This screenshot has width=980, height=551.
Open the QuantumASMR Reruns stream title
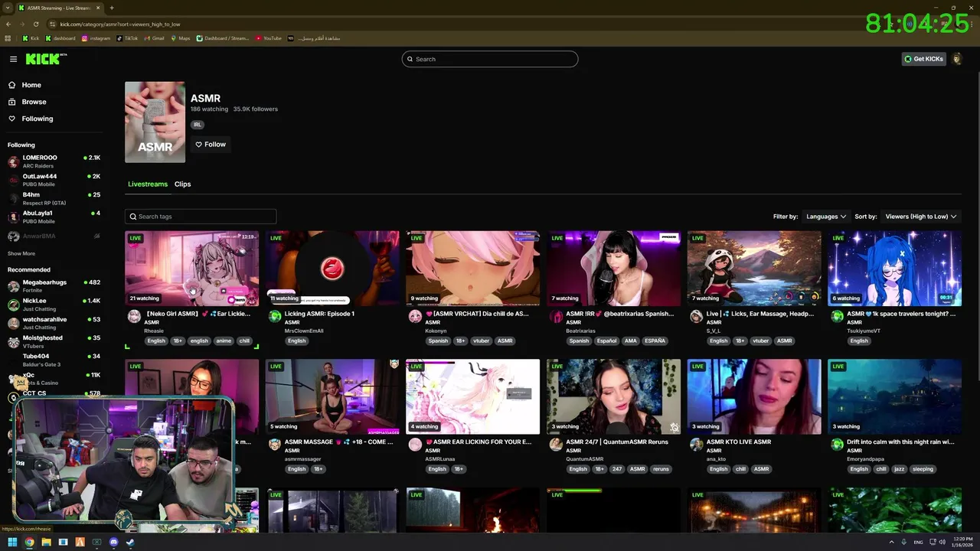pyautogui.click(x=617, y=442)
